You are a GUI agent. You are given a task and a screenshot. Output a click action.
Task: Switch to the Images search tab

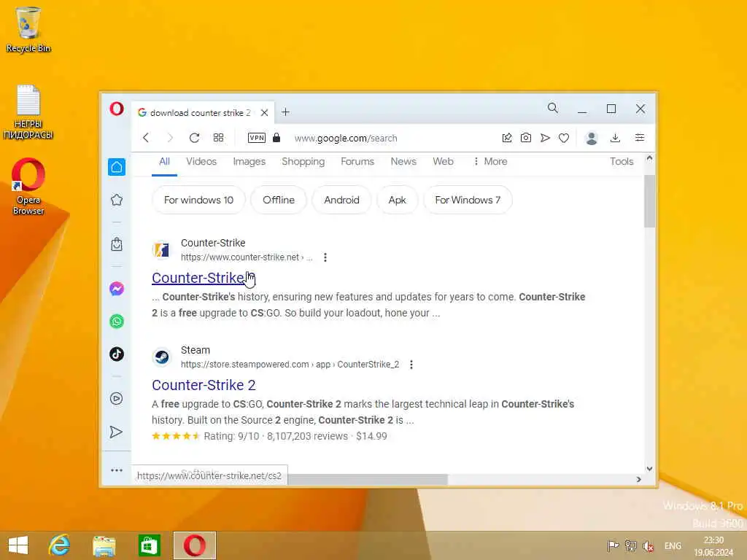click(x=249, y=161)
